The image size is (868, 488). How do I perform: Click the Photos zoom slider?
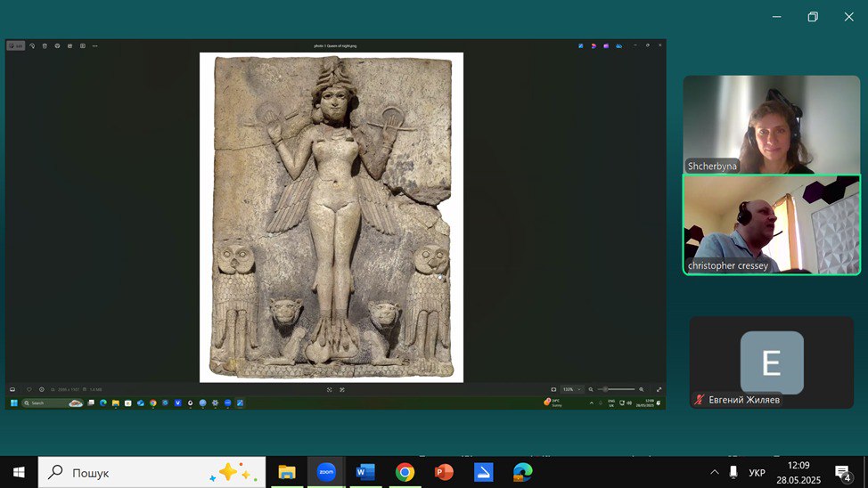[616, 389]
